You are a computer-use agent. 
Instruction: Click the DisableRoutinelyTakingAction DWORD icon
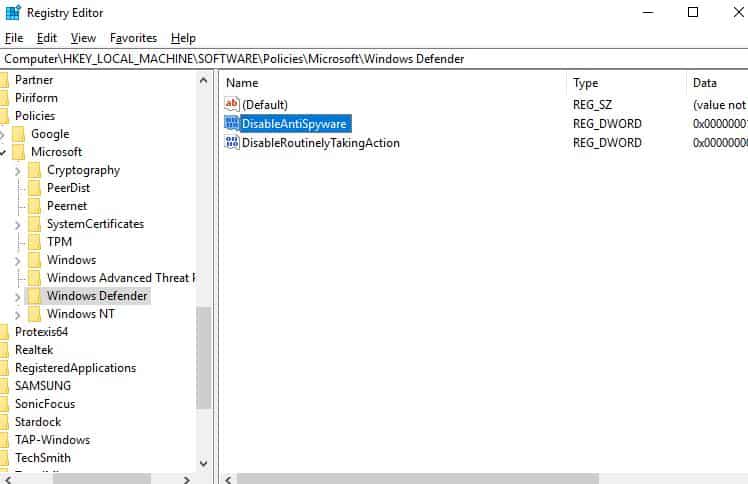tap(233, 143)
